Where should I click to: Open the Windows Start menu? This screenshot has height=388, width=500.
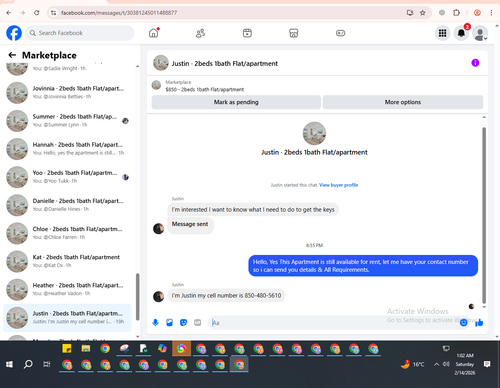(9, 364)
